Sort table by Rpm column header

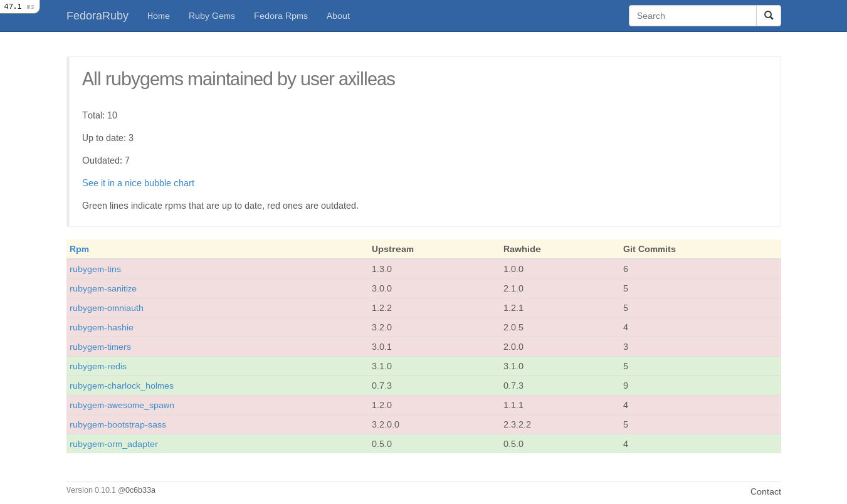pos(79,249)
